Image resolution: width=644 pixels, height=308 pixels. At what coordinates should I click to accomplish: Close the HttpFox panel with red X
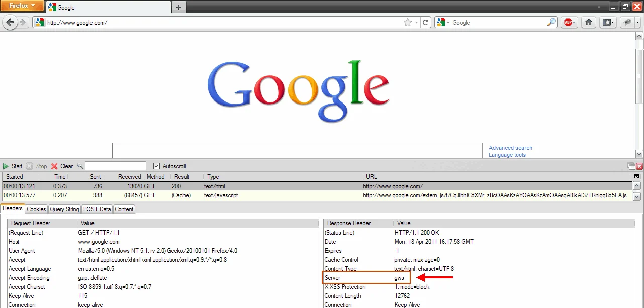click(639, 166)
